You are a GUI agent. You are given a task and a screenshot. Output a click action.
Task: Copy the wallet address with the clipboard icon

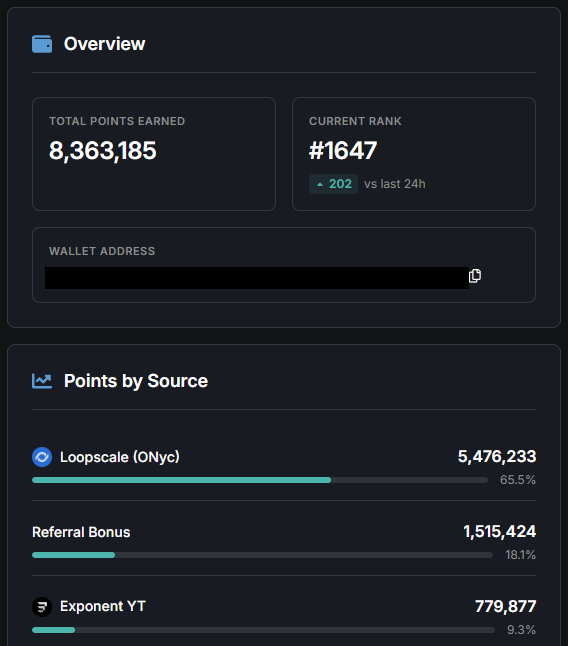[x=475, y=276]
